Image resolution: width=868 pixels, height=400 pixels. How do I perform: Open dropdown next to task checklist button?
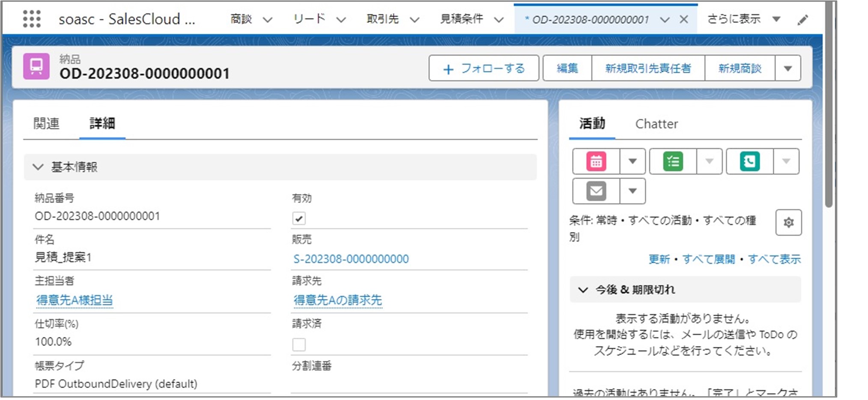(710, 161)
